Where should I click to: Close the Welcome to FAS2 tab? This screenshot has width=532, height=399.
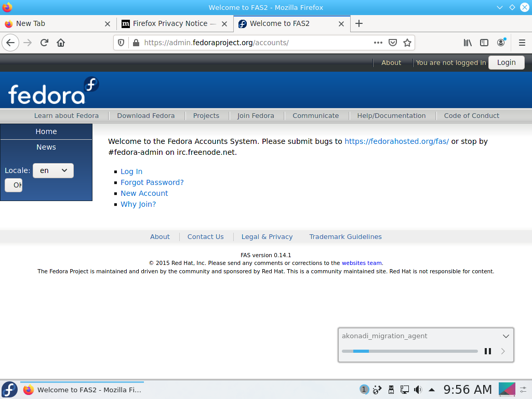pyautogui.click(x=341, y=24)
